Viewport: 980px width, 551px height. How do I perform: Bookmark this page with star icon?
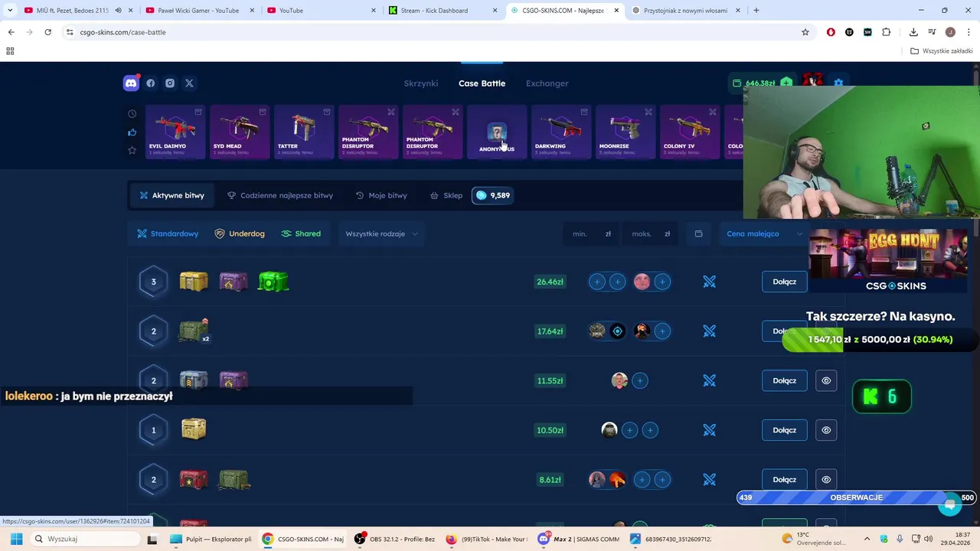point(805,32)
